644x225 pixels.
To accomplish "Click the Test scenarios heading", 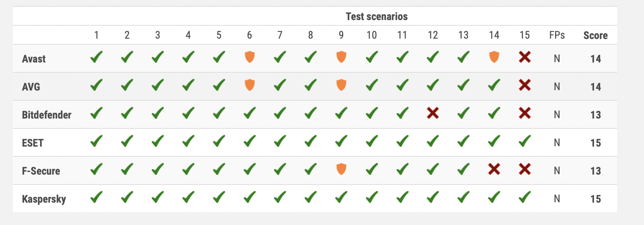I will click(x=376, y=17).
